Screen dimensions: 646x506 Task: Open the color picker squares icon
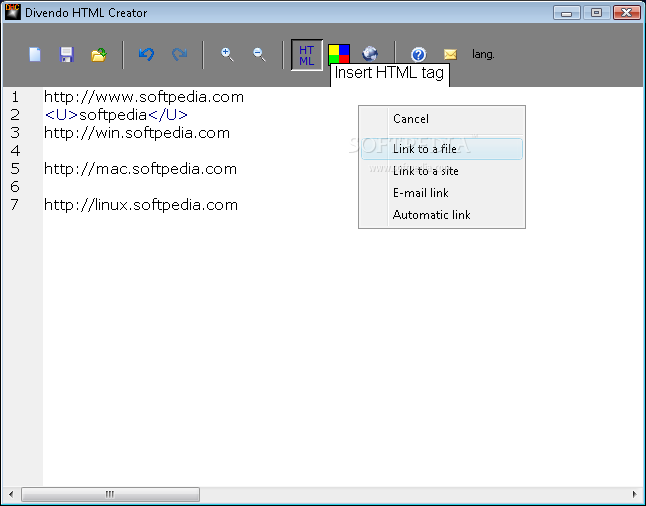pyautogui.click(x=339, y=54)
